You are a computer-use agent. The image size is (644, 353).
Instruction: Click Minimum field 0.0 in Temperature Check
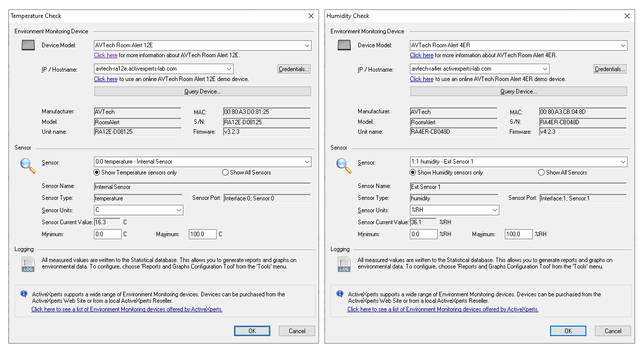point(108,234)
